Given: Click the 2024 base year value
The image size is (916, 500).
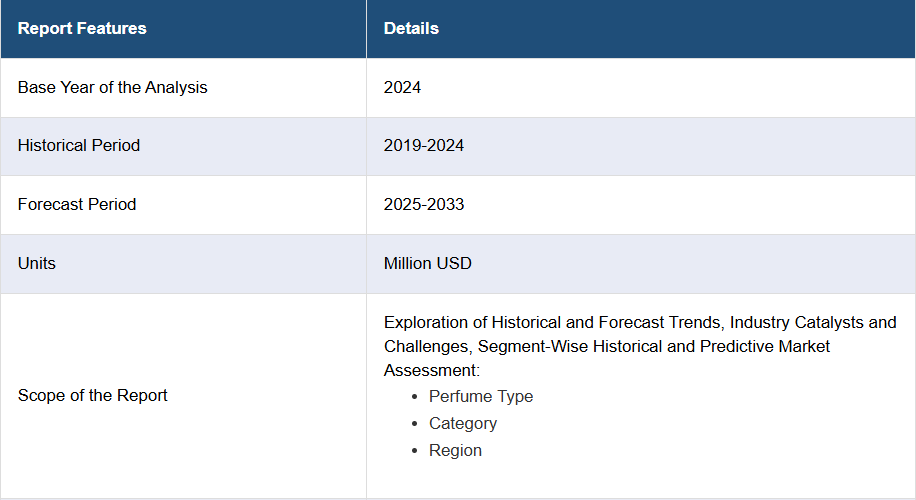Looking at the screenshot, I should coord(402,88).
